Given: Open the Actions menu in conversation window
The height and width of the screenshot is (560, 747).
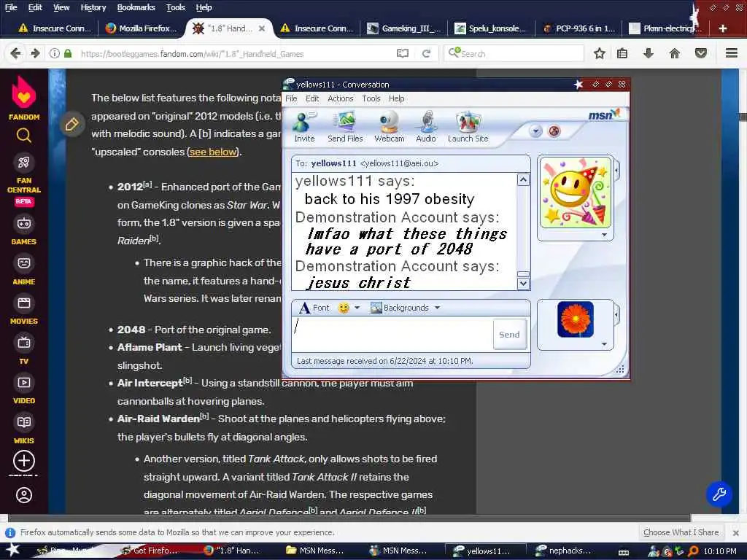Looking at the screenshot, I should [x=341, y=98].
